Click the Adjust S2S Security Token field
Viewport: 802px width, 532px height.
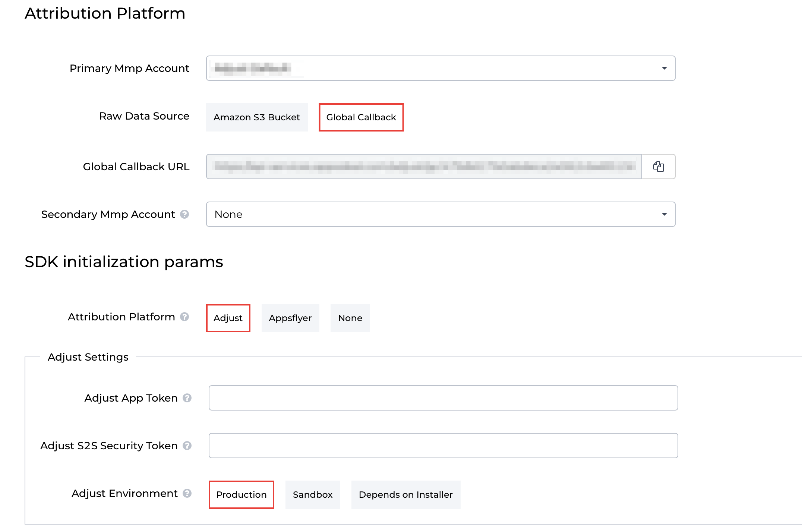click(443, 446)
